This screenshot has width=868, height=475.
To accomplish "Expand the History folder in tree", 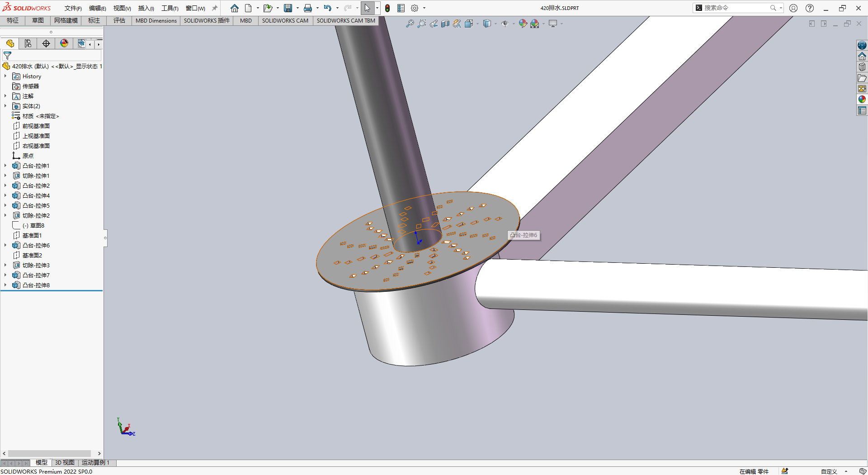I will point(5,76).
